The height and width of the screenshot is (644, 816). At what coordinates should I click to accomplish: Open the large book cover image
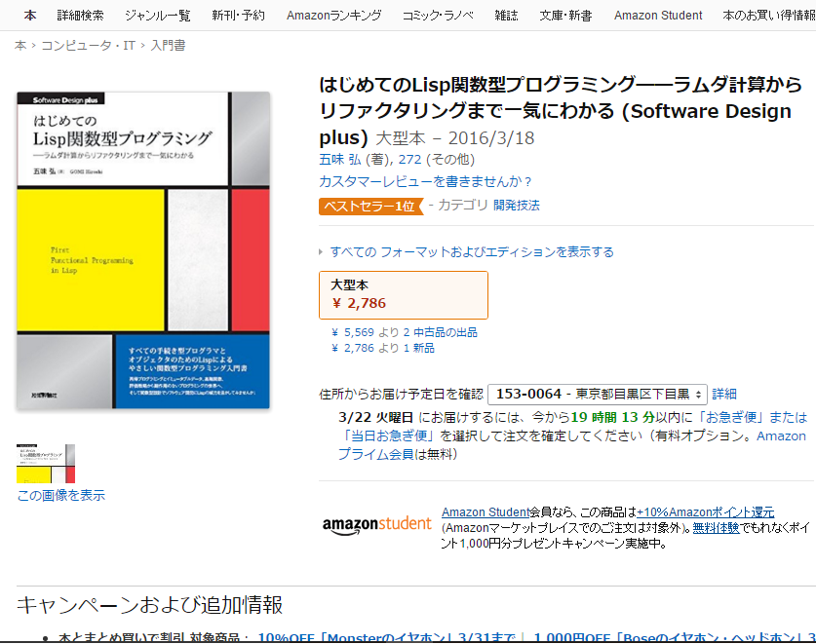(143, 250)
